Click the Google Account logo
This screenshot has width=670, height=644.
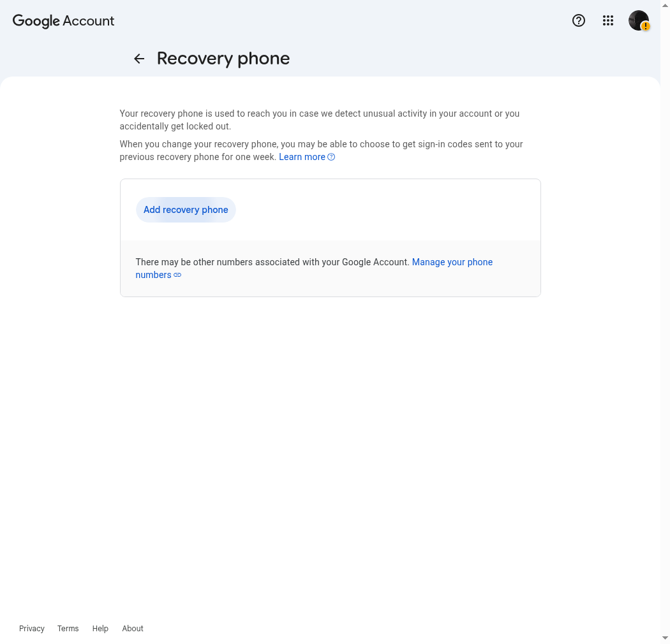tap(63, 21)
